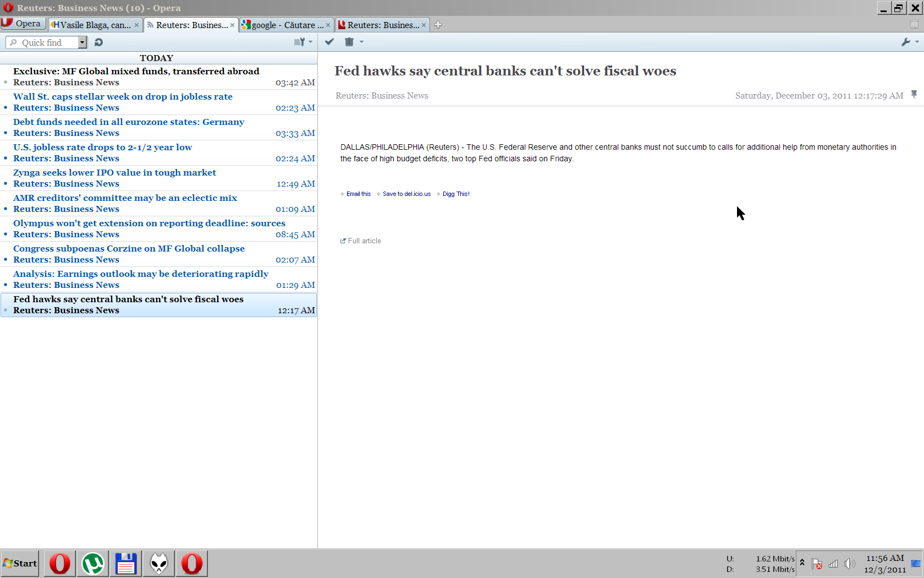Open the Opera main menu
The height and width of the screenshot is (578, 924).
(22, 24)
